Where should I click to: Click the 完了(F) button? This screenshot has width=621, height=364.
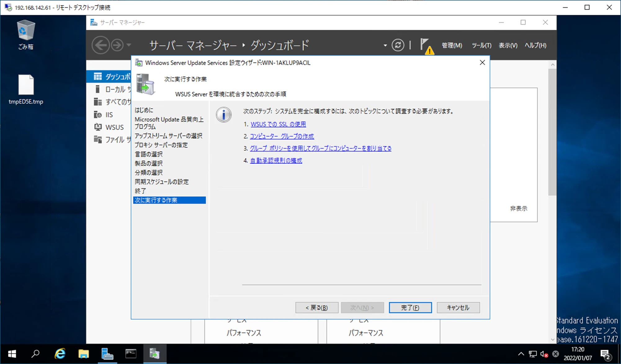(x=410, y=308)
